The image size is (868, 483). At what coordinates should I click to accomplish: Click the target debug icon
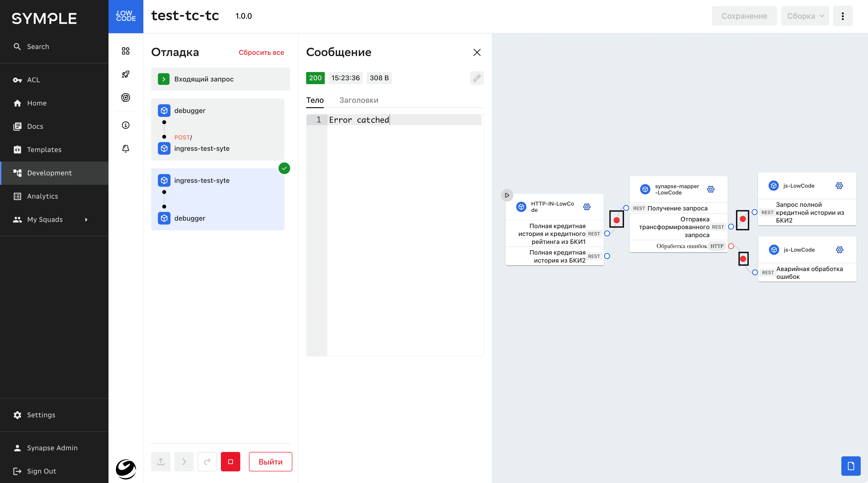click(125, 97)
